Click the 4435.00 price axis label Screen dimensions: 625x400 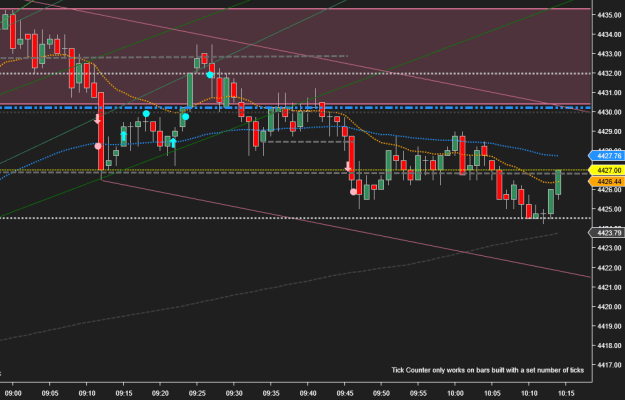(609, 15)
